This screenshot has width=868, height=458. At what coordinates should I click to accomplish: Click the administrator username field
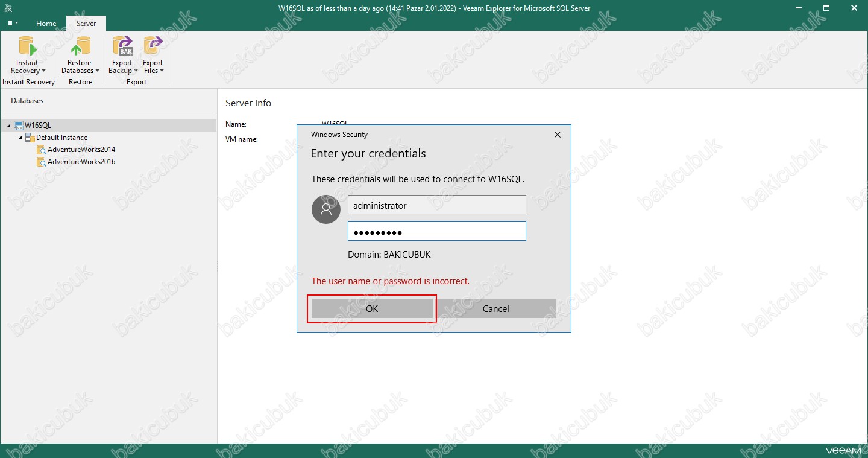coord(437,205)
